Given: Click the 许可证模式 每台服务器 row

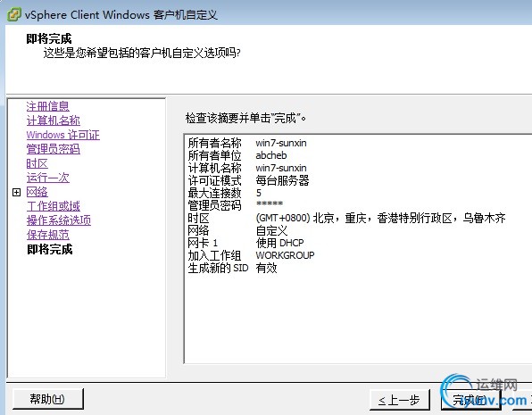Looking at the screenshot, I should coord(248,180).
